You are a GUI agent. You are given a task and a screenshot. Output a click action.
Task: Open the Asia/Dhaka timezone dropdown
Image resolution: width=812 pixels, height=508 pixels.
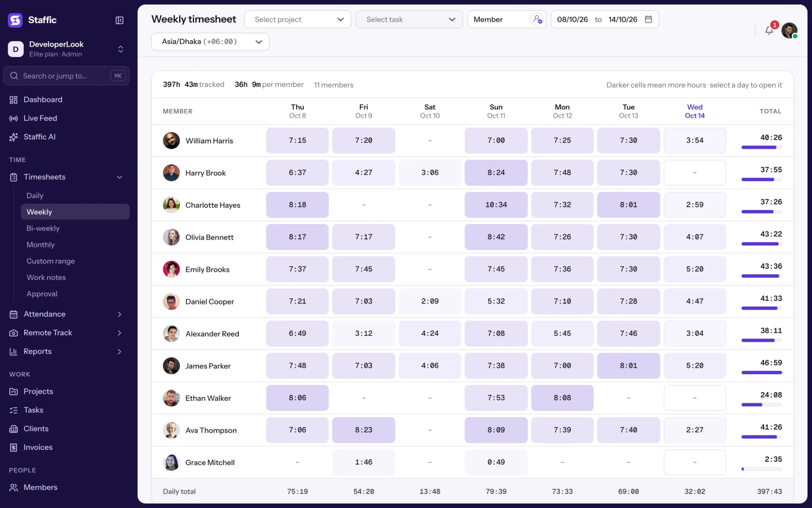(x=210, y=42)
